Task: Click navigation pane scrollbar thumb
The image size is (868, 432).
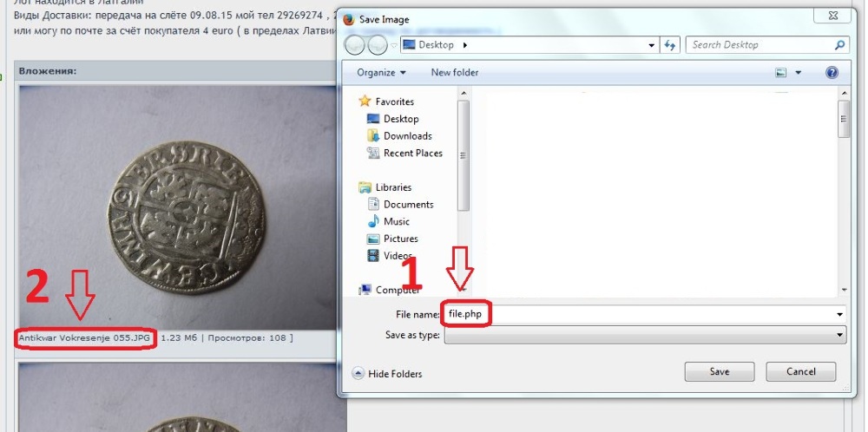Action: [x=464, y=156]
